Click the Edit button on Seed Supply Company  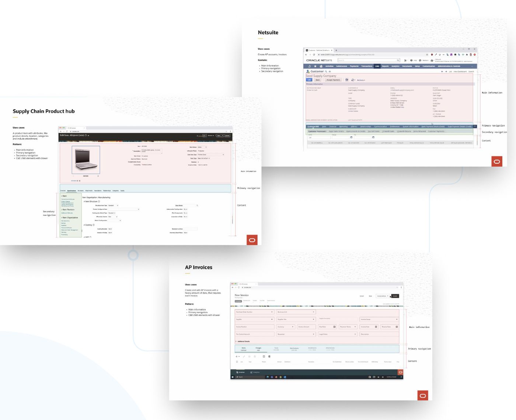click(x=309, y=80)
